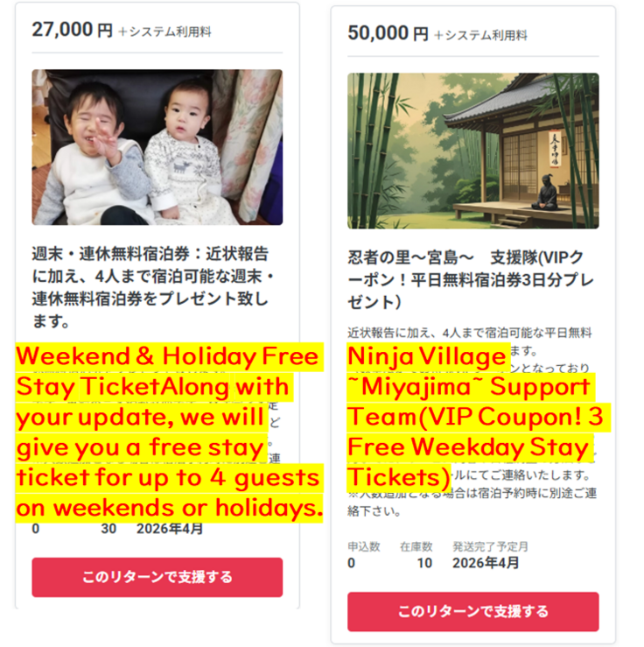Click the ※ note about additional guests
644x647 pixels.
pos(472,502)
